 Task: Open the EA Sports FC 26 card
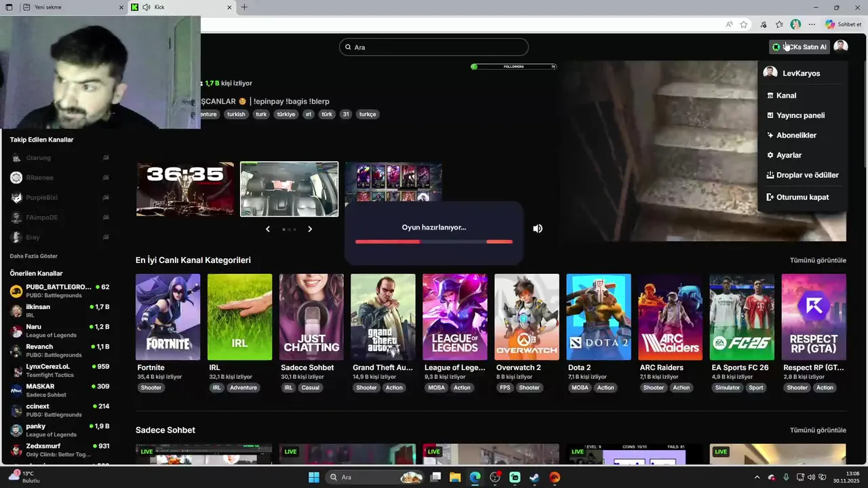pos(742,317)
